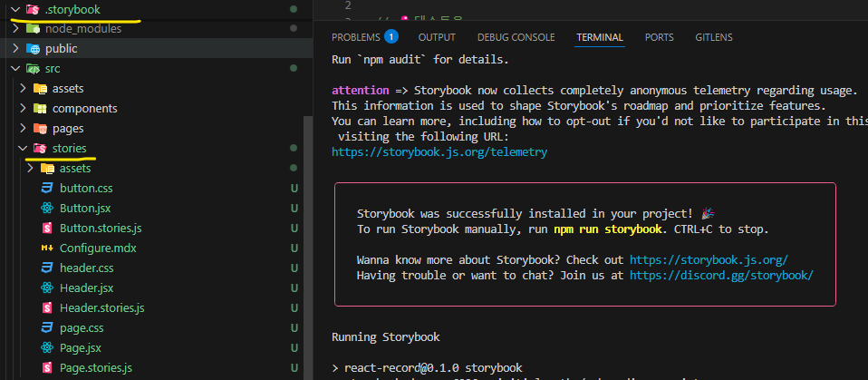Image resolution: width=868 pixels, height=380 pixels.
Task: Click the modified dot badge beside .storybook
Action: click(294, 9)
